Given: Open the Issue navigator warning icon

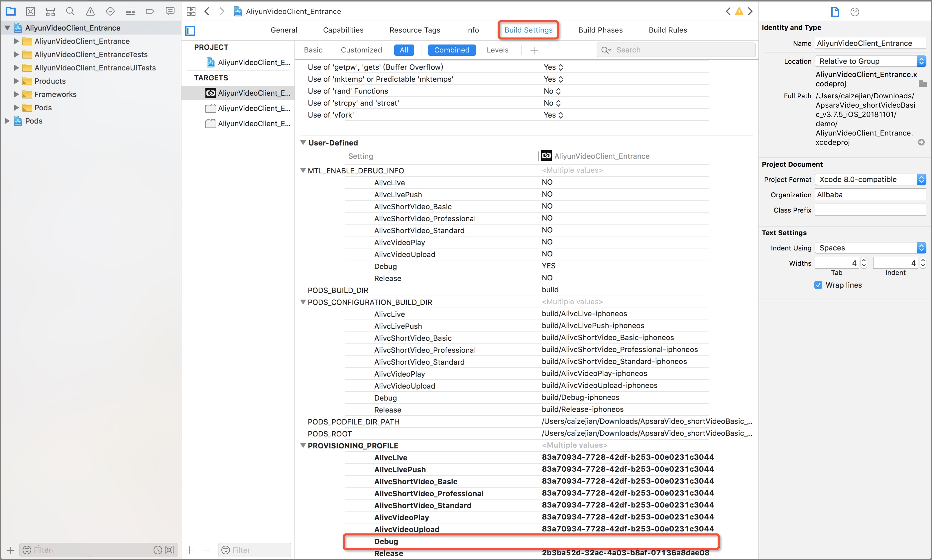Looking at the screenshot, I should point(90,11).
